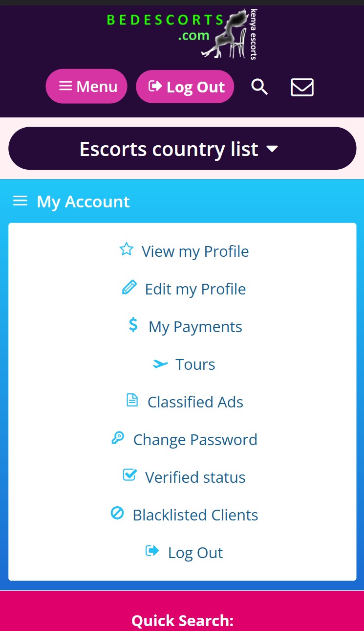Open messages via envelope icon
Image resolution: width=364 pixels, height=631 pixels.
pos(302,87)
